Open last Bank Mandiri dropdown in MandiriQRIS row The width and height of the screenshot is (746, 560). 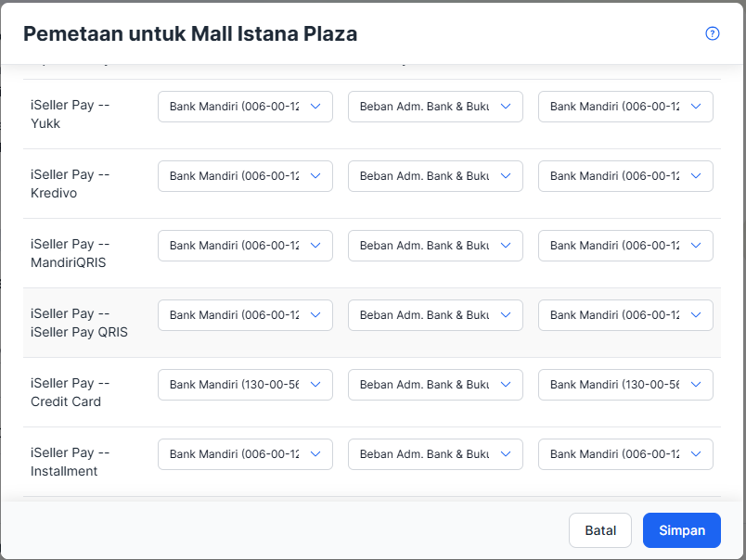(625, 246)
